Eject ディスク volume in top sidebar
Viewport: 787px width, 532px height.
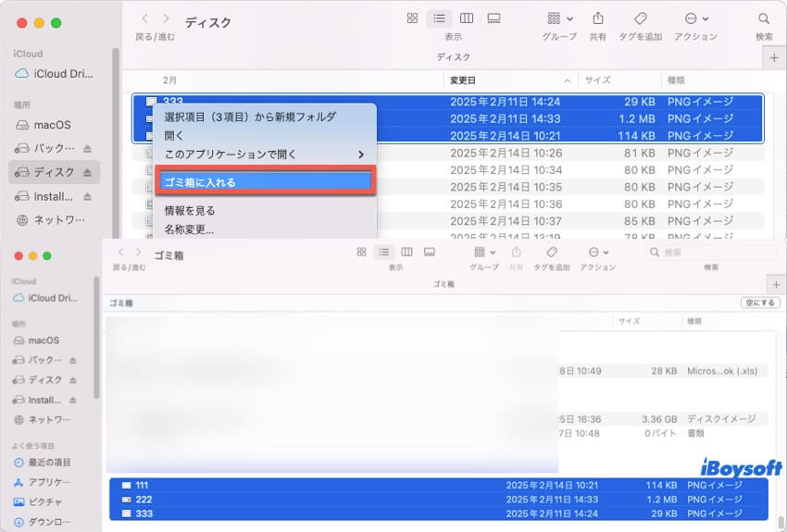click(x=87, y=172)
